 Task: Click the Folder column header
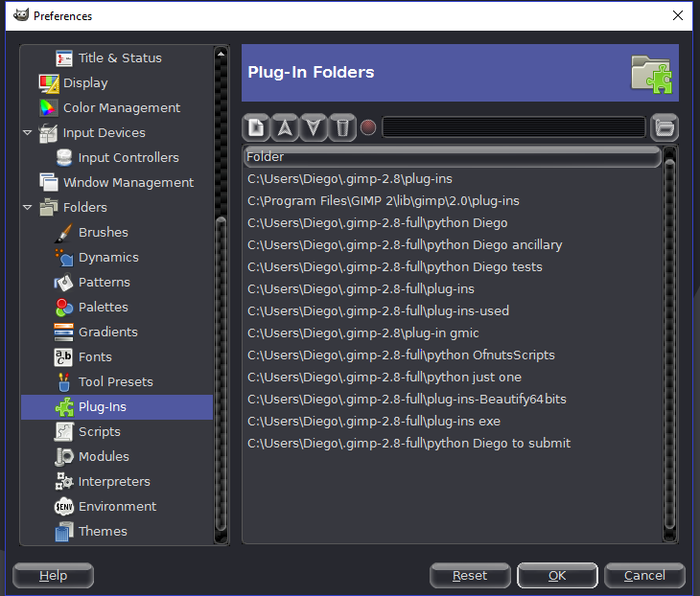tap(453, 157)
